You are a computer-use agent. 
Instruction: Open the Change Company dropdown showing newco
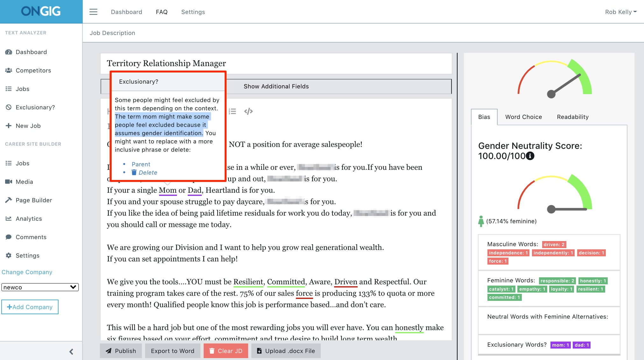point(40,287)
